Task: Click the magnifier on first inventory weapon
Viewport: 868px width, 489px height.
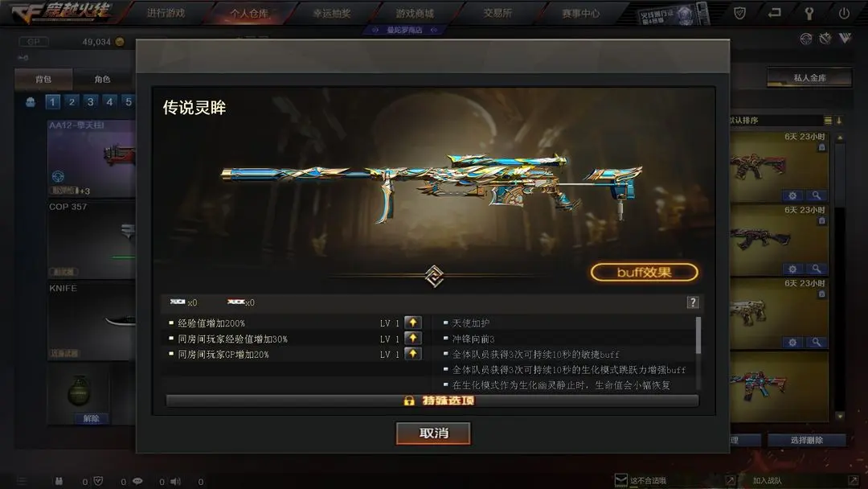Action: tap(816, 195)
